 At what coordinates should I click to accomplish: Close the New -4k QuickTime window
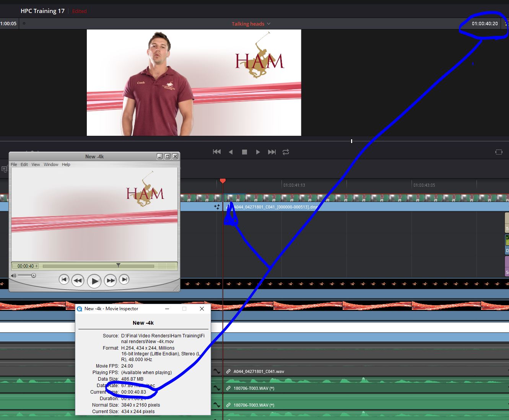175,156
